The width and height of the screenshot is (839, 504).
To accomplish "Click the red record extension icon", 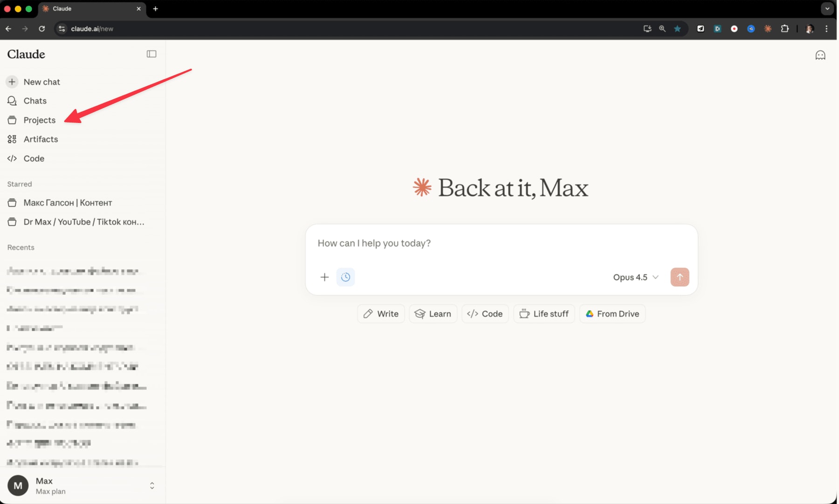I will click(x=734, y=29).
